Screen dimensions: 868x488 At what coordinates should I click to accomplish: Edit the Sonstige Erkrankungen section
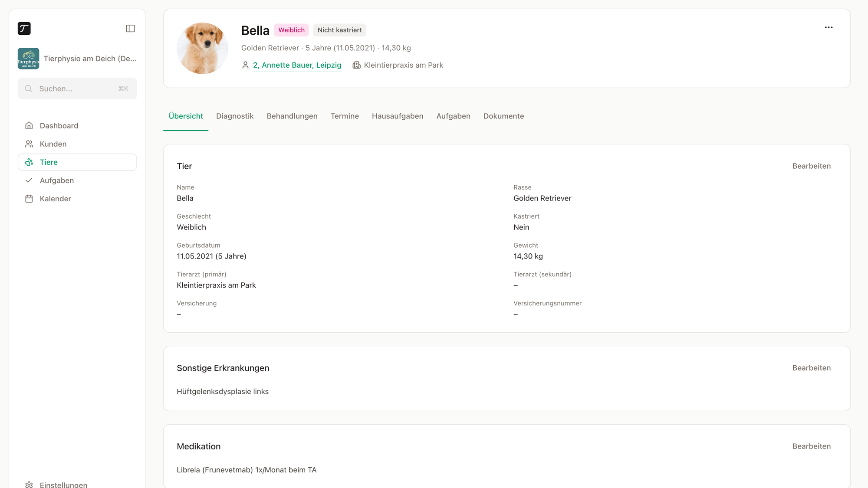(x=812, y=368)
